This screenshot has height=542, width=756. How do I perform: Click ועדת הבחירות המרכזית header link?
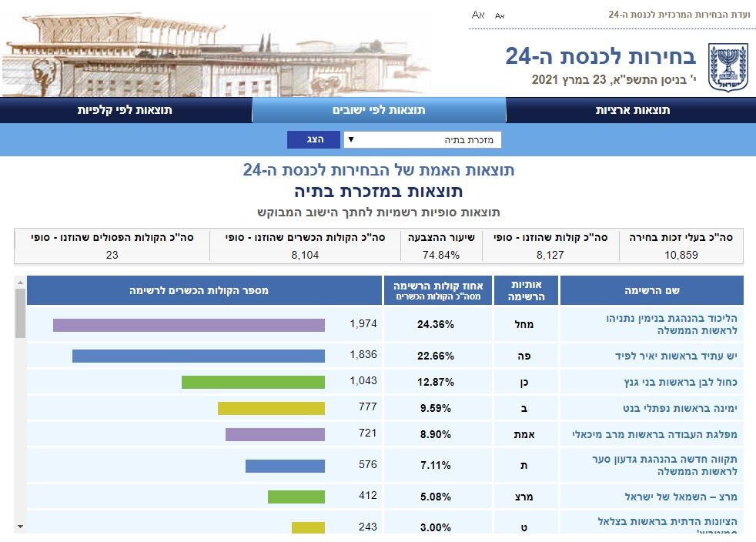tap(678, 15)
